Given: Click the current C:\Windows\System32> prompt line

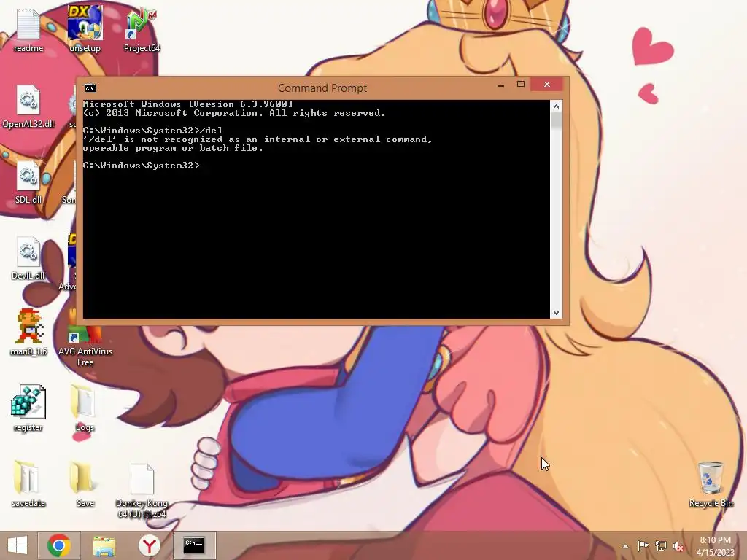Looking at the screenshot, I should coord(141,166).
